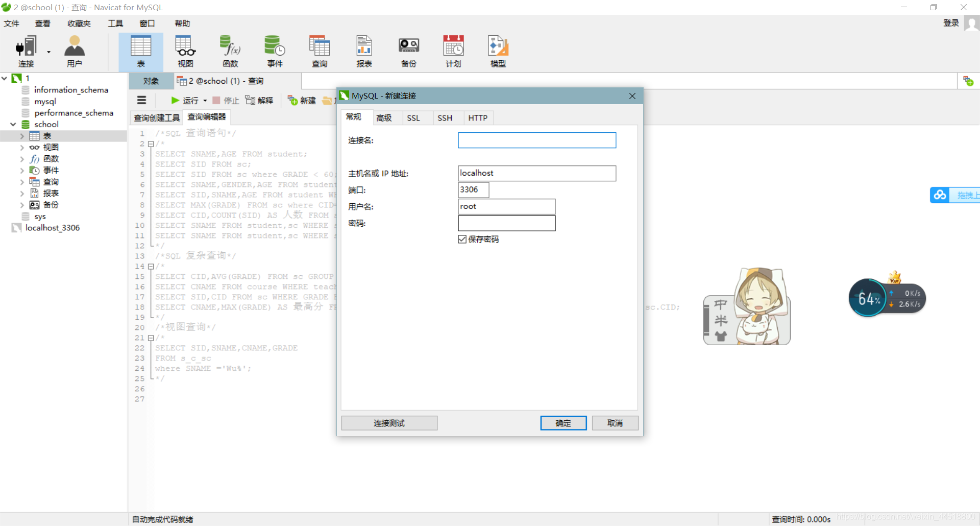The width and height of the screenshot is (980, 526).
Task: Select the 函数 (Function) toolbar icon
Action: pos(230,51)
